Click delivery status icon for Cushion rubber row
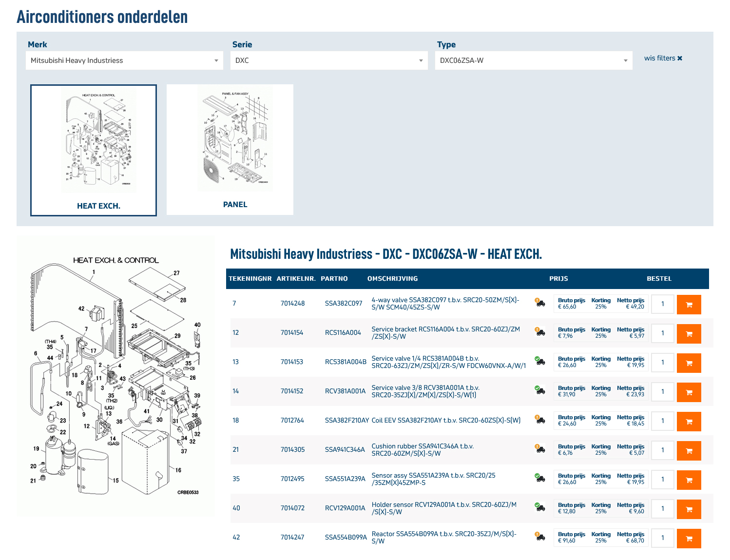This screenshot has height=560, width=730. click(539, 448)
